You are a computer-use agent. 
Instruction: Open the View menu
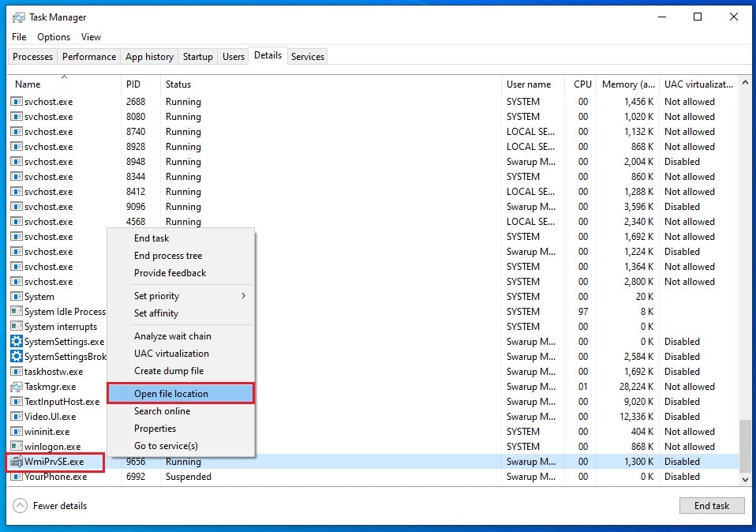click(x=91, y=37)
